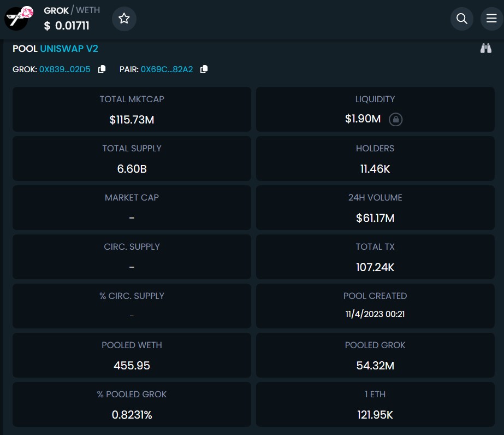Click the Holders 11.46K card
Image resolution: width=504 pixels, height=435 pixels.
pyautogui.click(x=375, y=158)
